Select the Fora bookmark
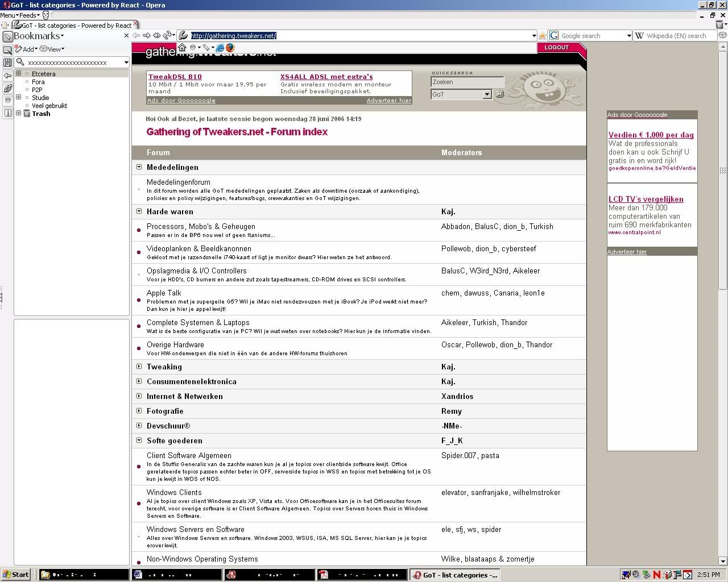The image size is (728, 582). (38, 82)
